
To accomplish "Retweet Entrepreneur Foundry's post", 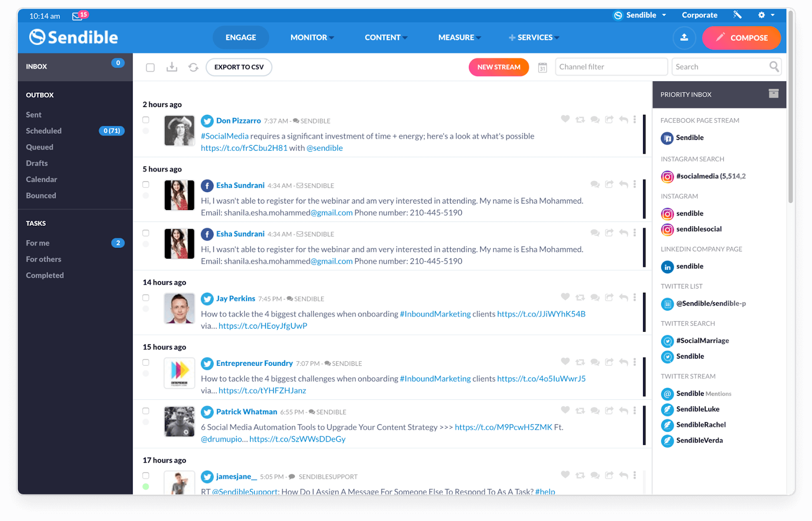I will click(x=580, y=362).
